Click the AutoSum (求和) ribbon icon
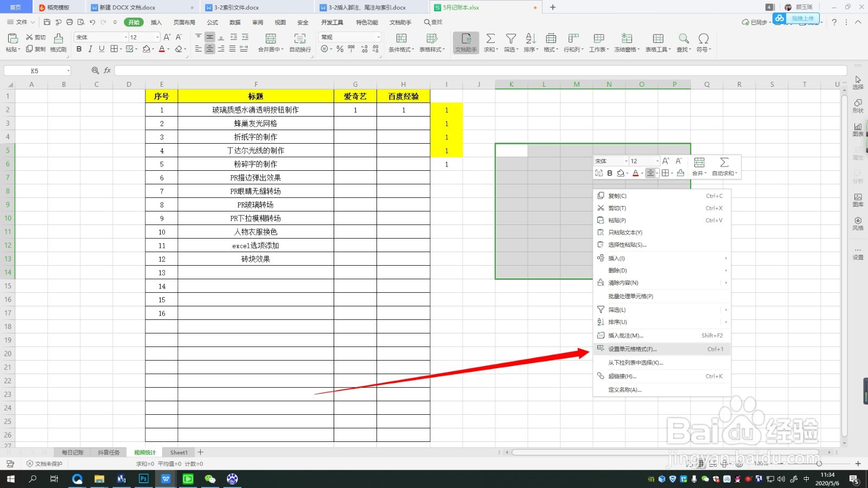The height and width of the screenshot is (488, 868). pos(490,38)
